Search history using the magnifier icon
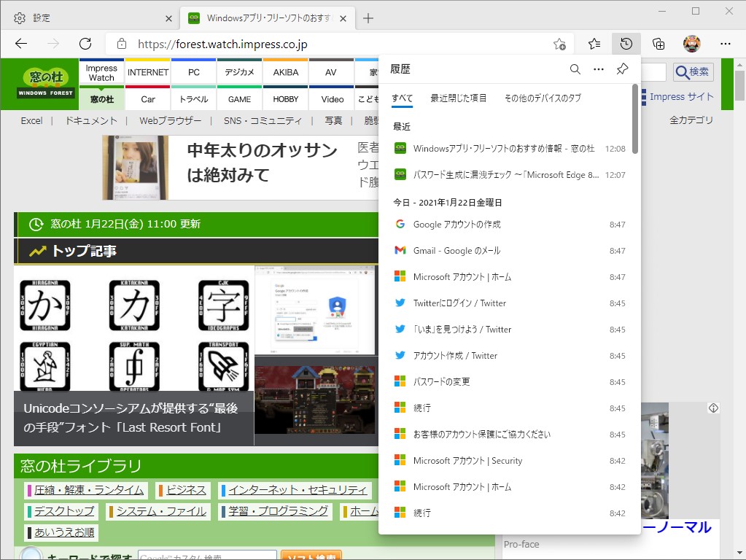 pos(575,69)
